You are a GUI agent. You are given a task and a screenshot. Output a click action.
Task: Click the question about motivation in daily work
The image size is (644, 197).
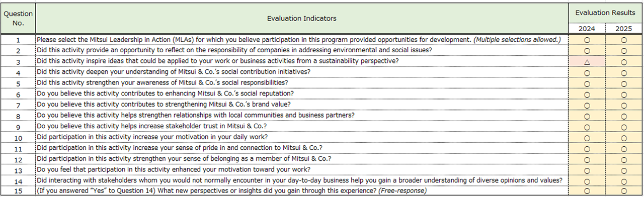point(152,137)
